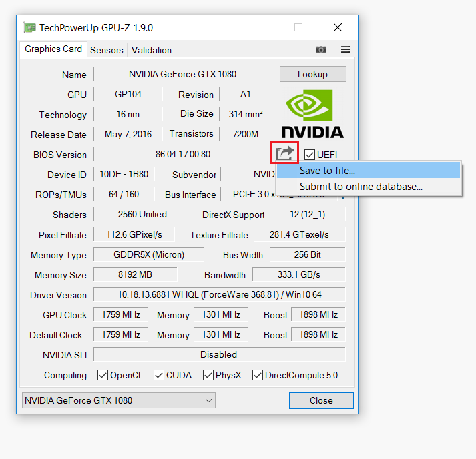Minimize the GPU-Z window
476x459 pixels.
[260, 27]
